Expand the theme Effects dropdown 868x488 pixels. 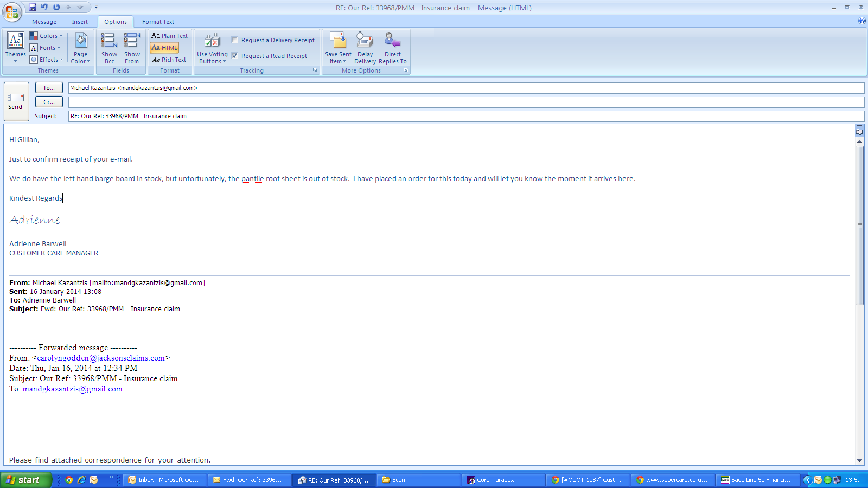coord(46,60)
